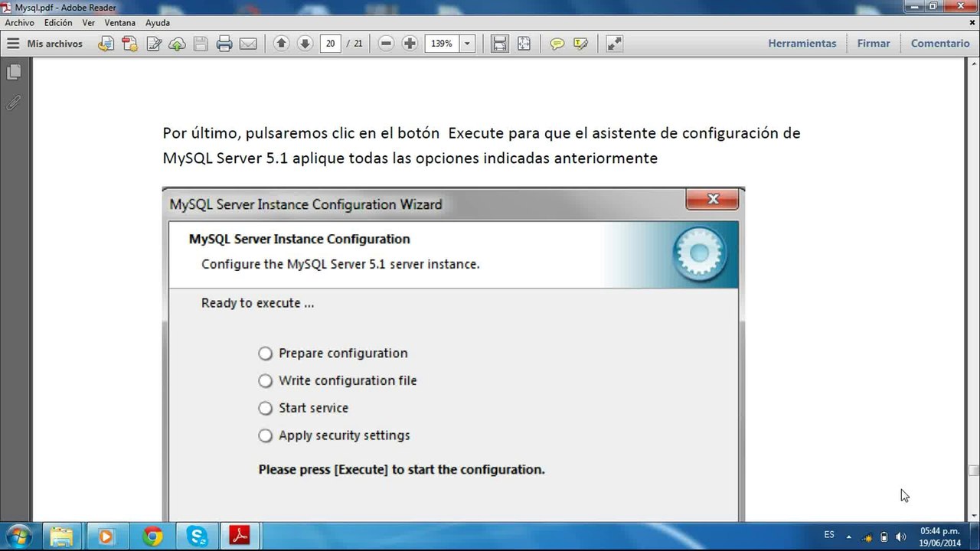Go to next page arrow

point(305,44)
